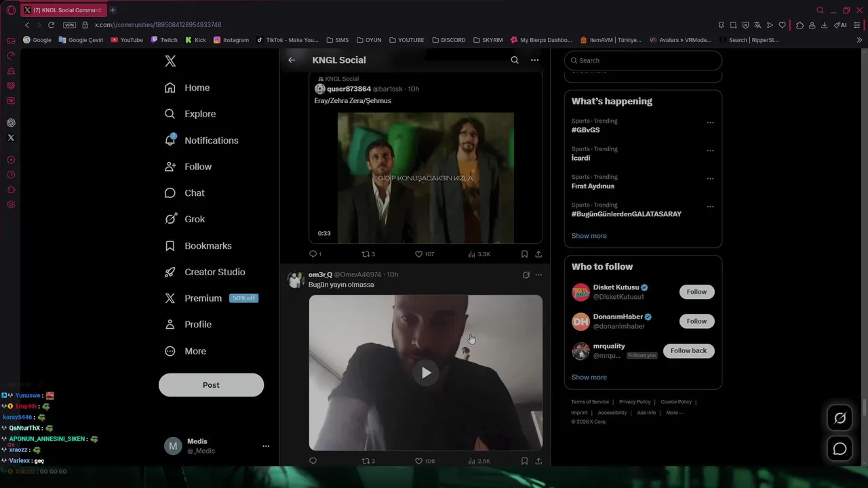This screenshot has width=868, height=488.
Task: Open Follow page in sidebar
Action: (x=189, y=167)
